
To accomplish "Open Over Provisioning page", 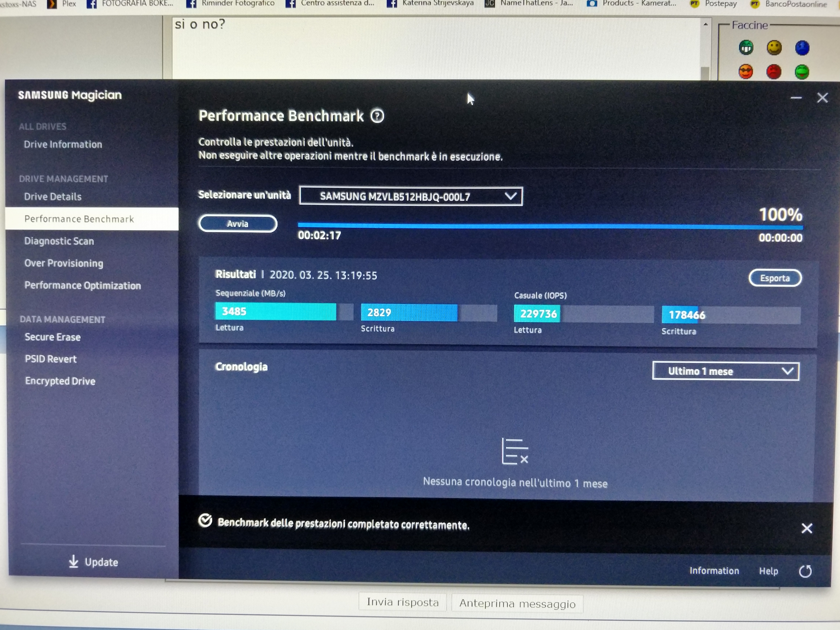I will pos(64,263).
